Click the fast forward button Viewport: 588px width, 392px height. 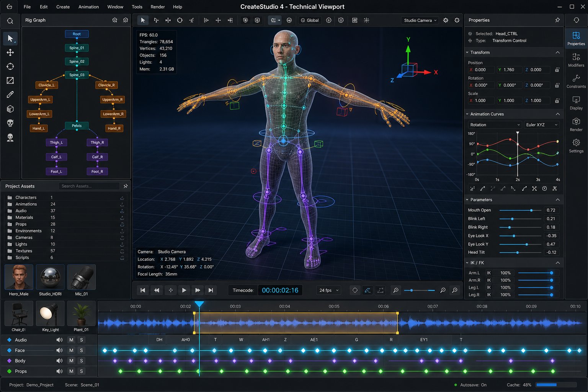[198, 290]
